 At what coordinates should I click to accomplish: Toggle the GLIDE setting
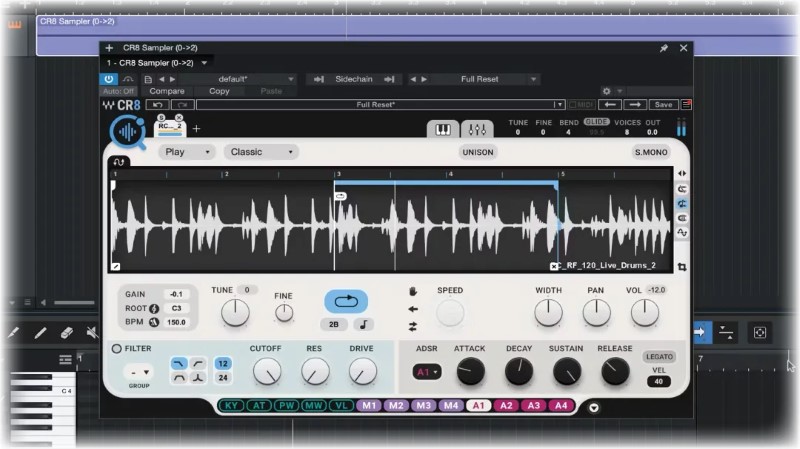[x=596, y=121]
